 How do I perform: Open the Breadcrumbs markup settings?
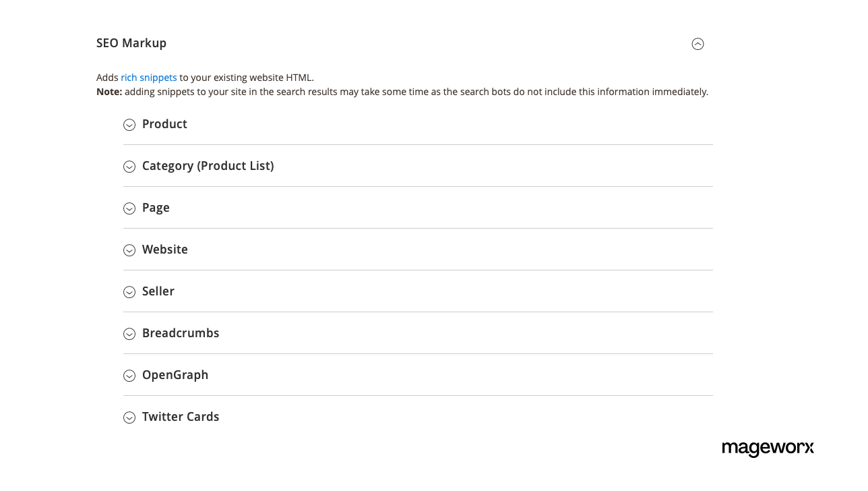coord(181,333)
